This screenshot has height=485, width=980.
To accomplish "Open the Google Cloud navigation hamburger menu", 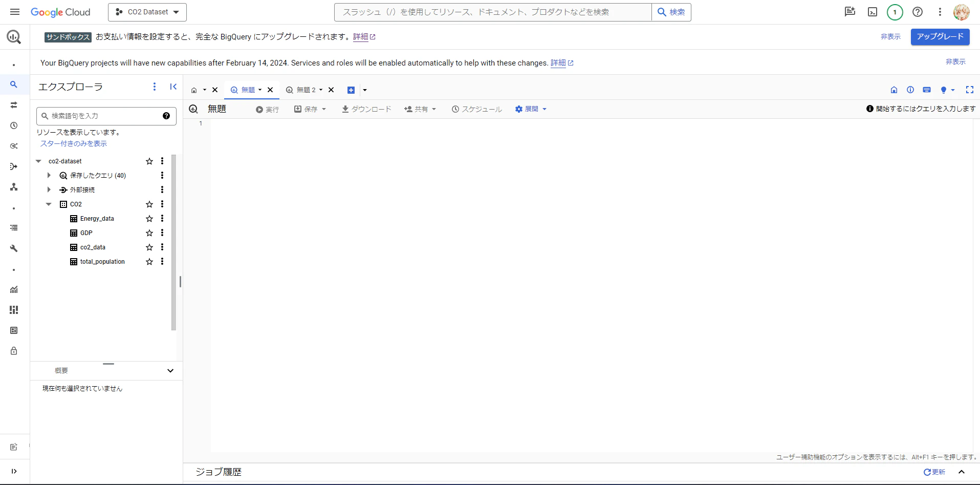I will click(x=15, y=12).
